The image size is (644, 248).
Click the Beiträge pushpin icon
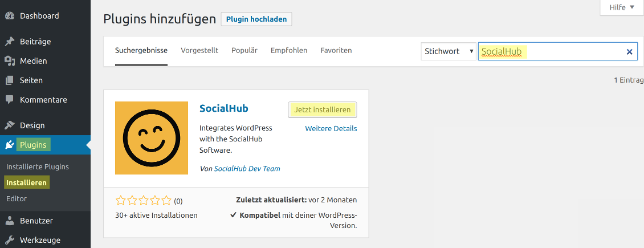[10, 42]
